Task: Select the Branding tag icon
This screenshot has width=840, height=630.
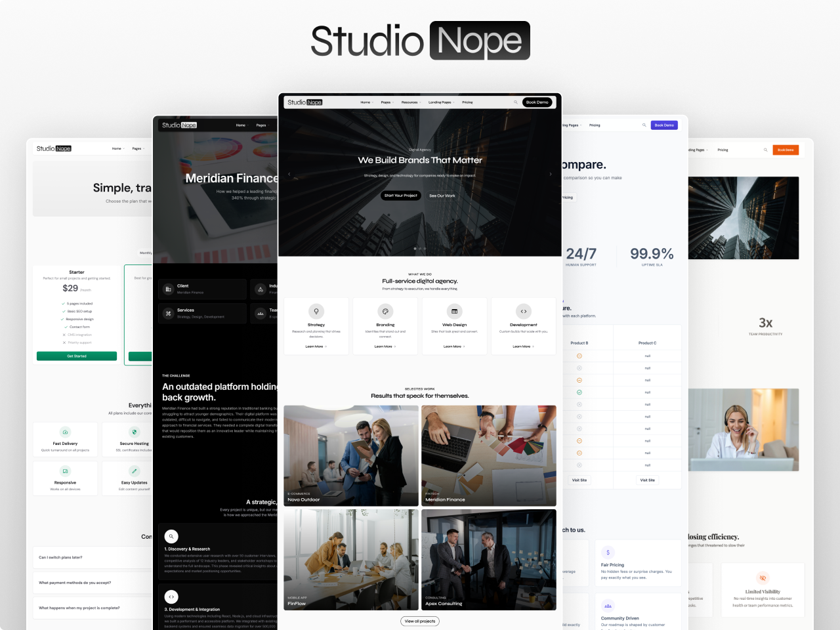Action: 385,311
